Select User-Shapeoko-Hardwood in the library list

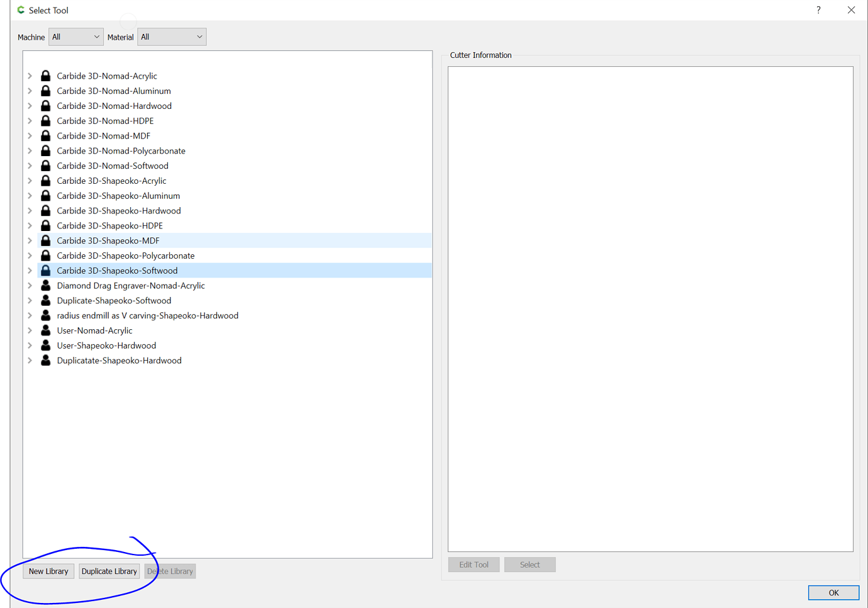pos(106,345)
